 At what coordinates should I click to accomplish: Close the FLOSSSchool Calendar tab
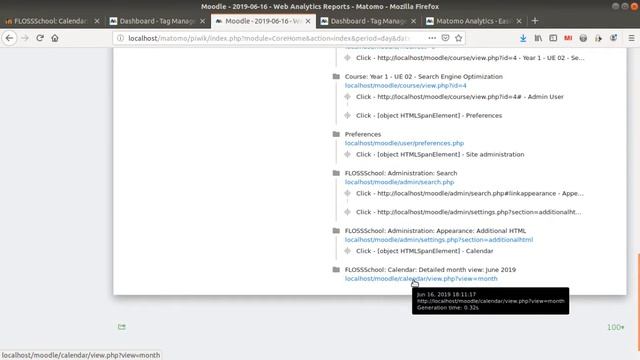[x=97, y=21]
